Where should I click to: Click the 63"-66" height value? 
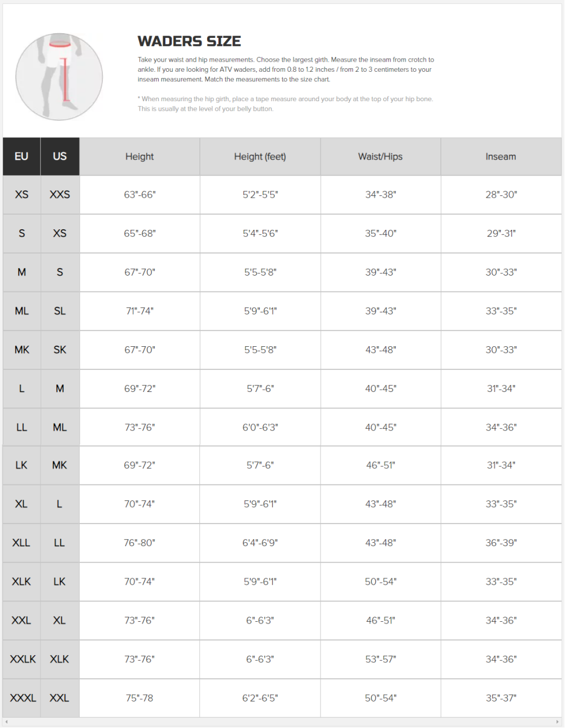tap(139, 194)
